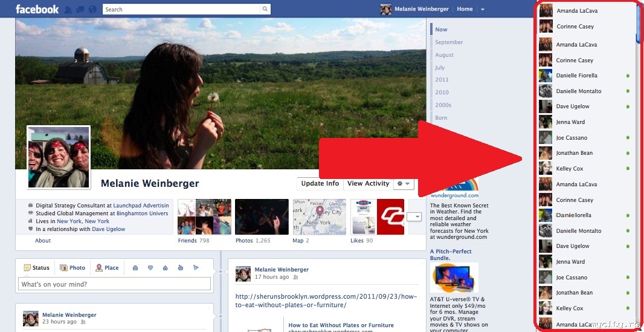
Task: Open How to Eat Without Plates or Furniture
Action: pyautogui.click(x=341, y=325)
